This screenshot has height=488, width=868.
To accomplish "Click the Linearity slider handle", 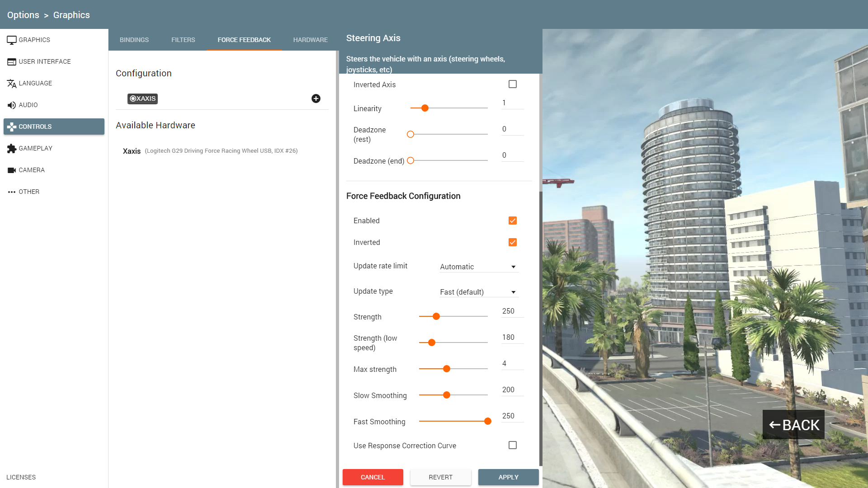I will point(425,108).
